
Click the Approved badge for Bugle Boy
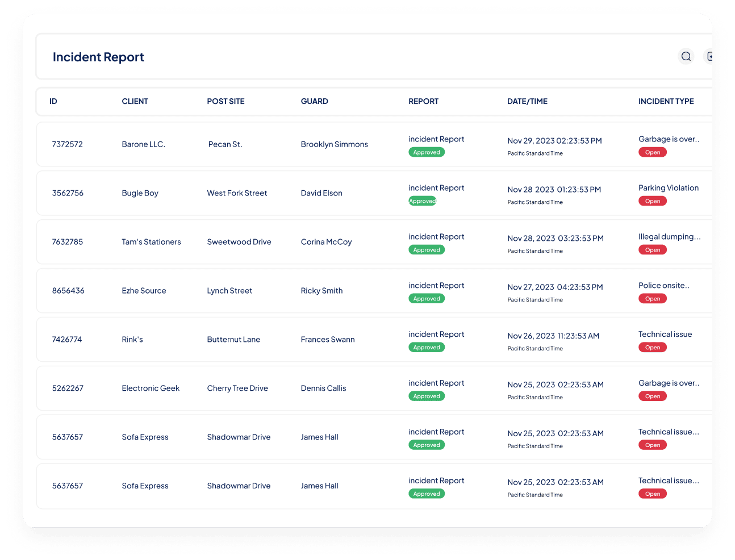422,200
